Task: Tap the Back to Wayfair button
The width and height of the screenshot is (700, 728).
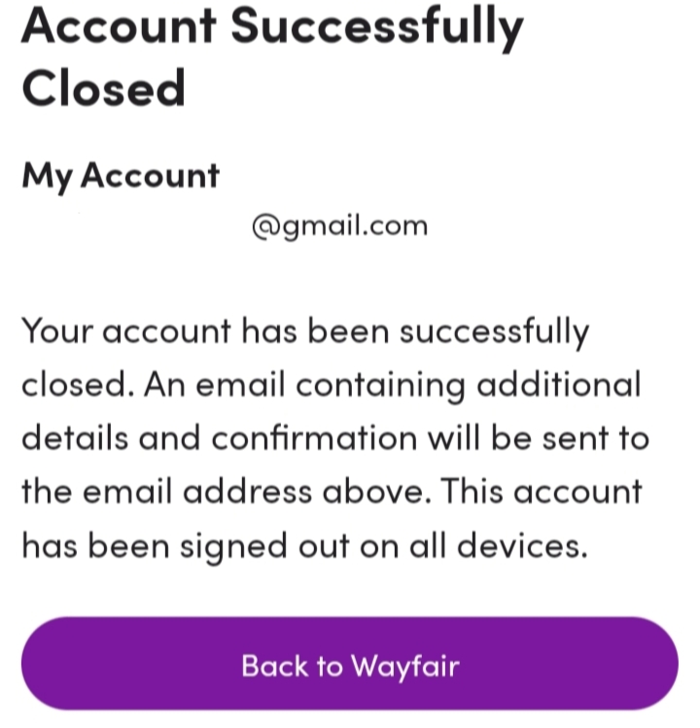Action: click(349, 666)
